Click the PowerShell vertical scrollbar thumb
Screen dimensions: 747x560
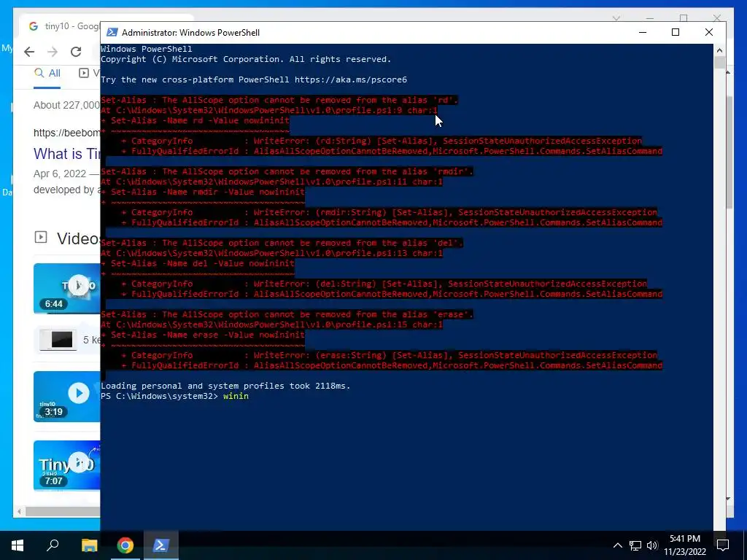click(x=719, y=63)
